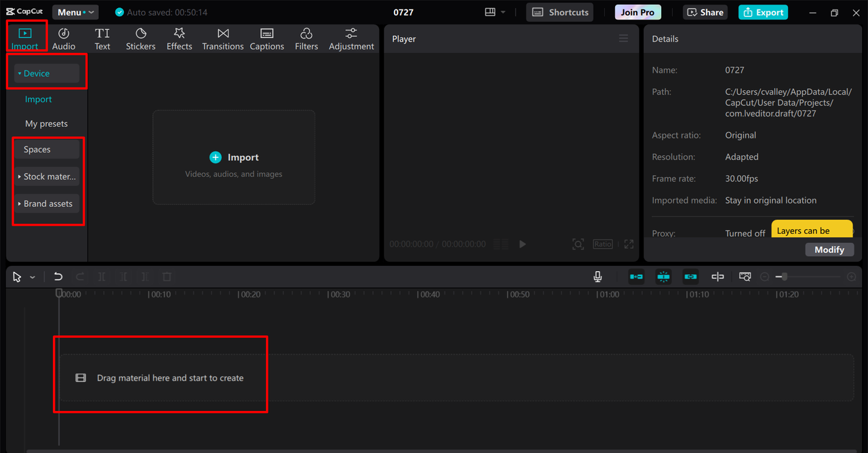Open My presets in sidebar
868x453 pixels.
point(46,123)
